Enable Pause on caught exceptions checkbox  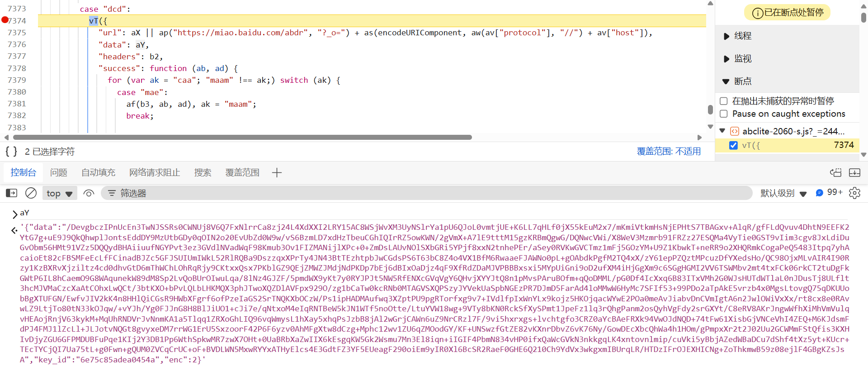pyautogui.click(x=724, y=114)
